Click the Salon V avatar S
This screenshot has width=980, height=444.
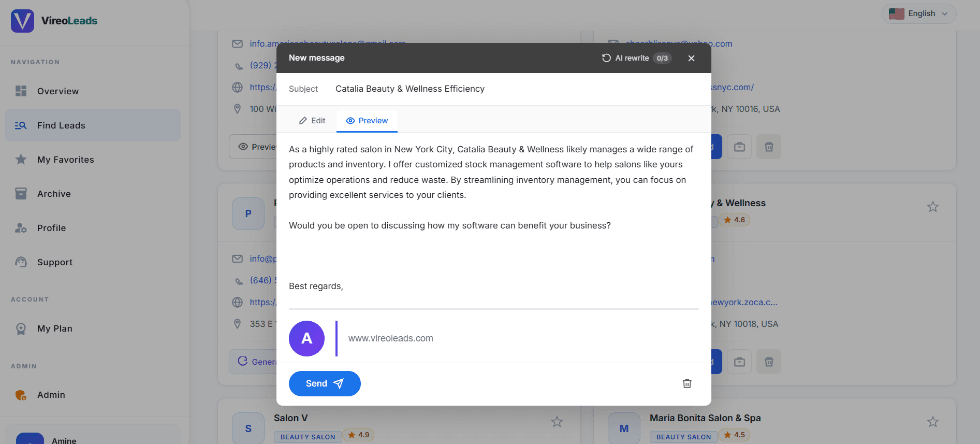tap(248, 428)
